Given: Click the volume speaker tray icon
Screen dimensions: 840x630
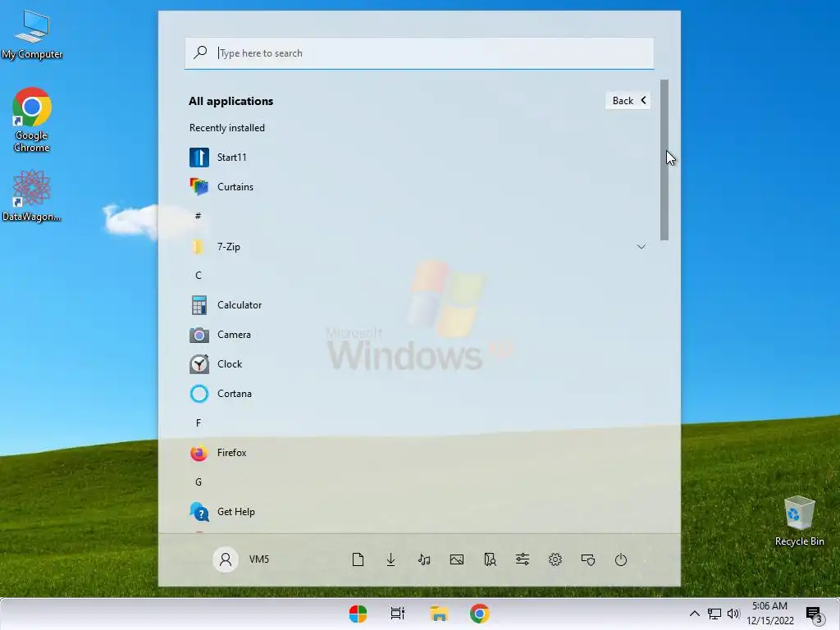Looking at the screenshot, I should pos(733,614).
